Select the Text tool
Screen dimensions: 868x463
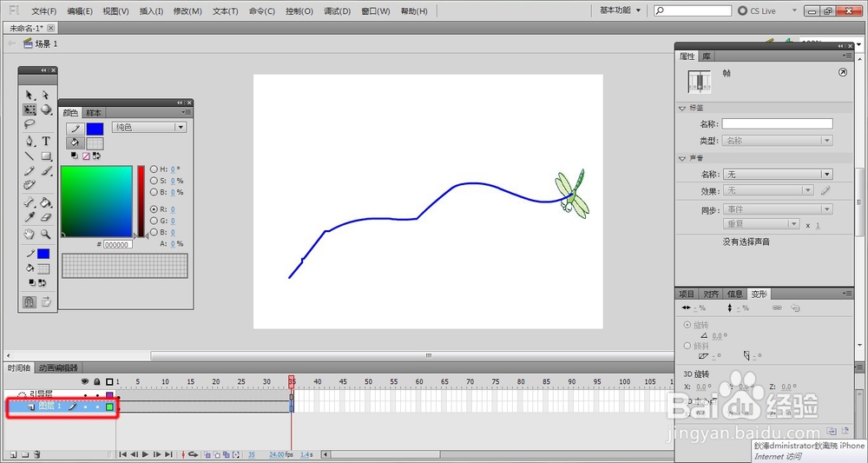(x=46, y=142)
